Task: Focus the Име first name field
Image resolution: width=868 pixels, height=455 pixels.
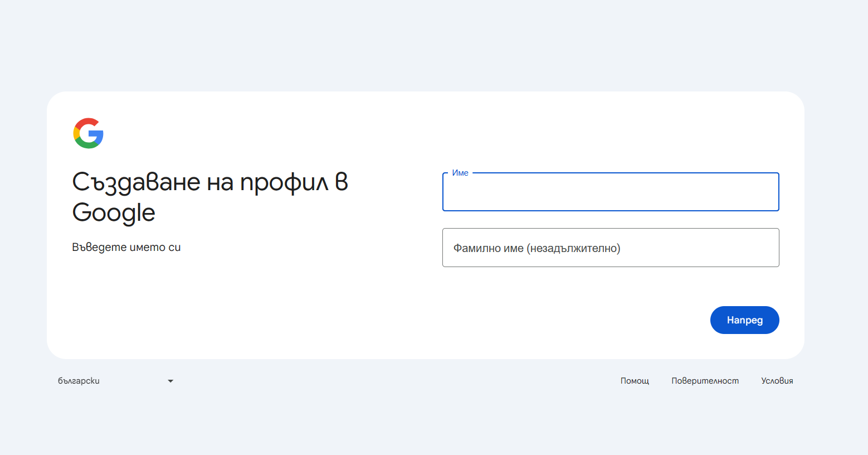Action: (611, 192)
